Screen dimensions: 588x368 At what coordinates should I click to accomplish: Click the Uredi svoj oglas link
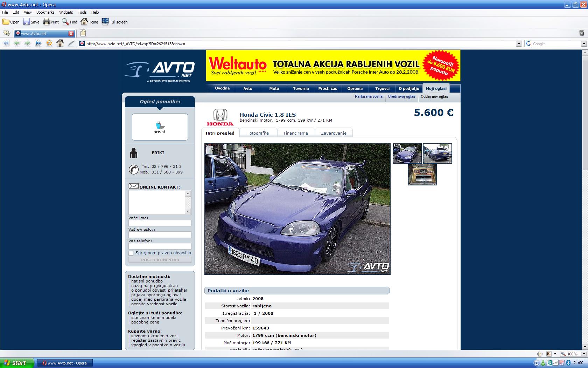click(x=401, y=96)
